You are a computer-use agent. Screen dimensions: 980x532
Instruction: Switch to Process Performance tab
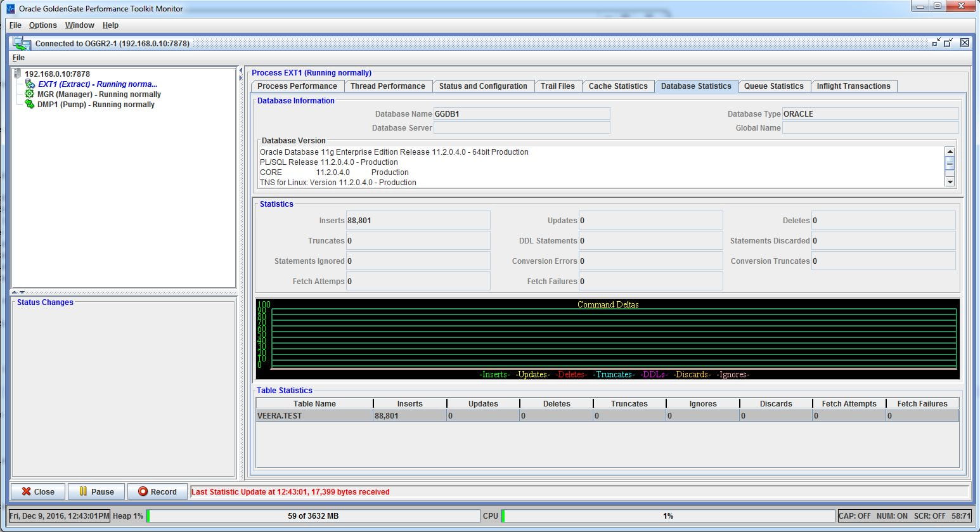(x=297, y=86)
